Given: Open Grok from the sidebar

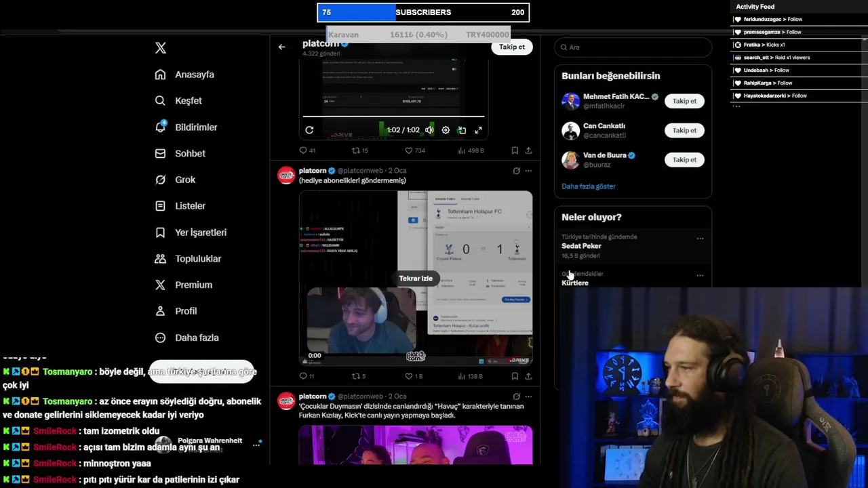Looking at the screenshot, I should tap(176, 180).
